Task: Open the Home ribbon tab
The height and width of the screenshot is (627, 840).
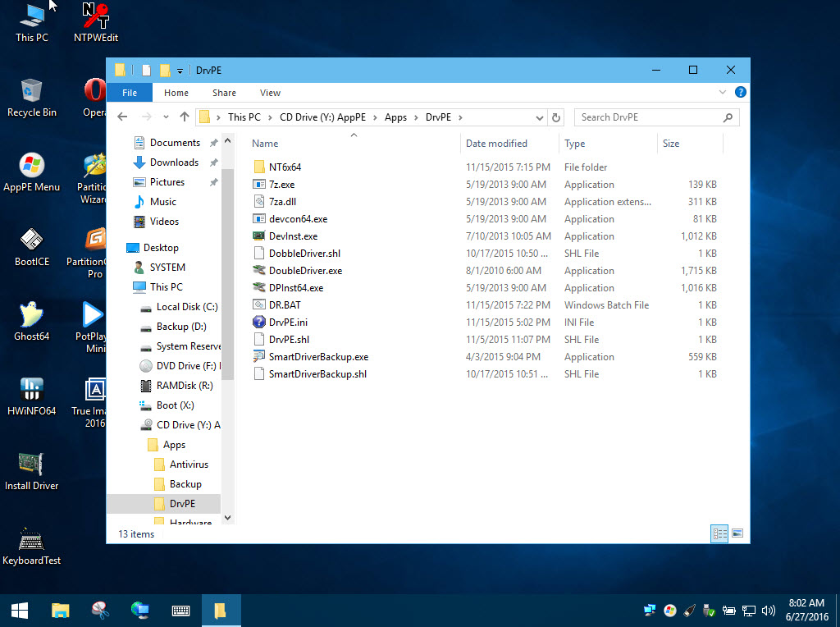Action: tap(176, 93)
